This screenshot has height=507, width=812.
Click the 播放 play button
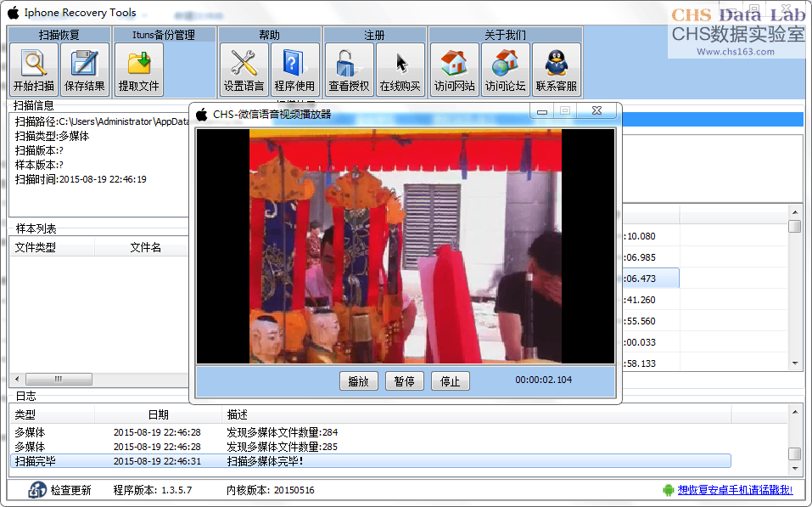click(358, 381)
